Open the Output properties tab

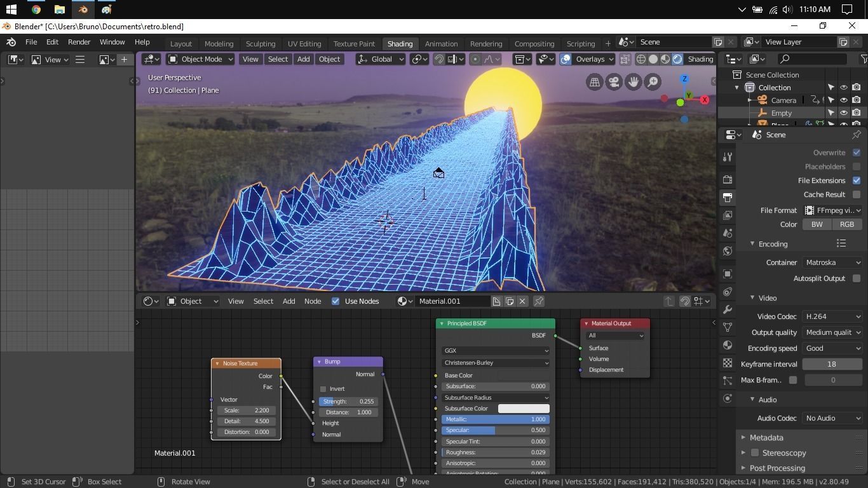tap(728, 198)
